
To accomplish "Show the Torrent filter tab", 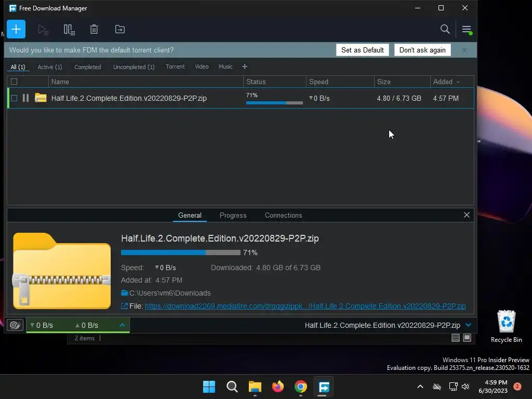I will pyautogui.click(x=175, y=67).
